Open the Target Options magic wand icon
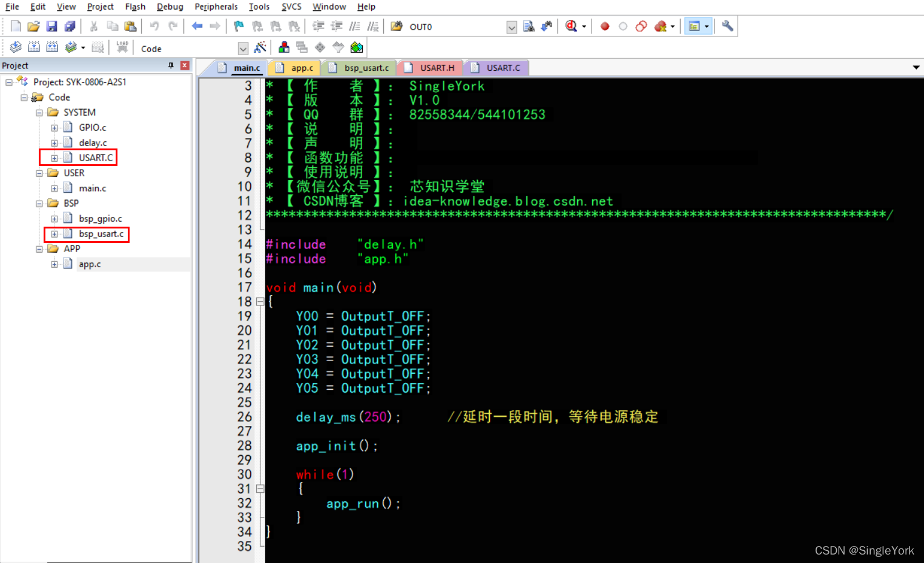This screenshot has width=924, height=563. point(260,48)
